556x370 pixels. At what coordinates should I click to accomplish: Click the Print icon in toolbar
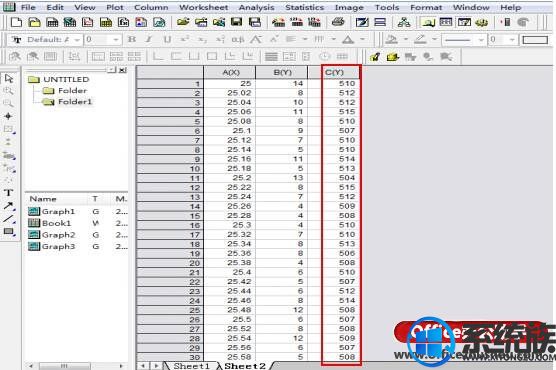point(338,22)
